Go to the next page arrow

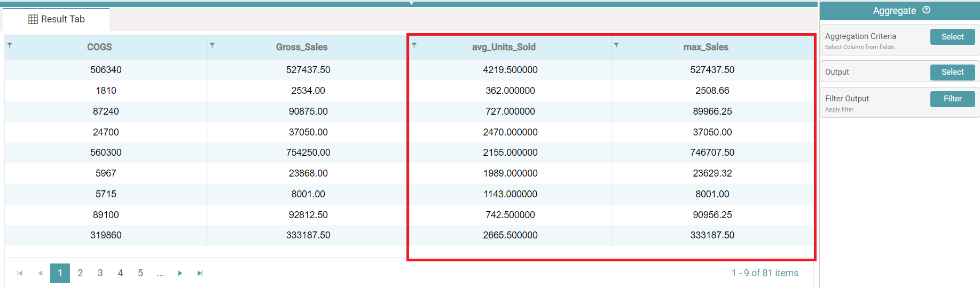coord(180,273)
